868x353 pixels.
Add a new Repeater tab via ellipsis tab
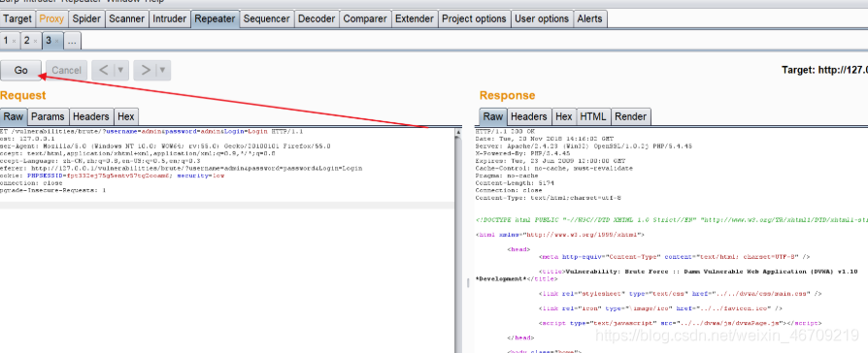(73, 41)
